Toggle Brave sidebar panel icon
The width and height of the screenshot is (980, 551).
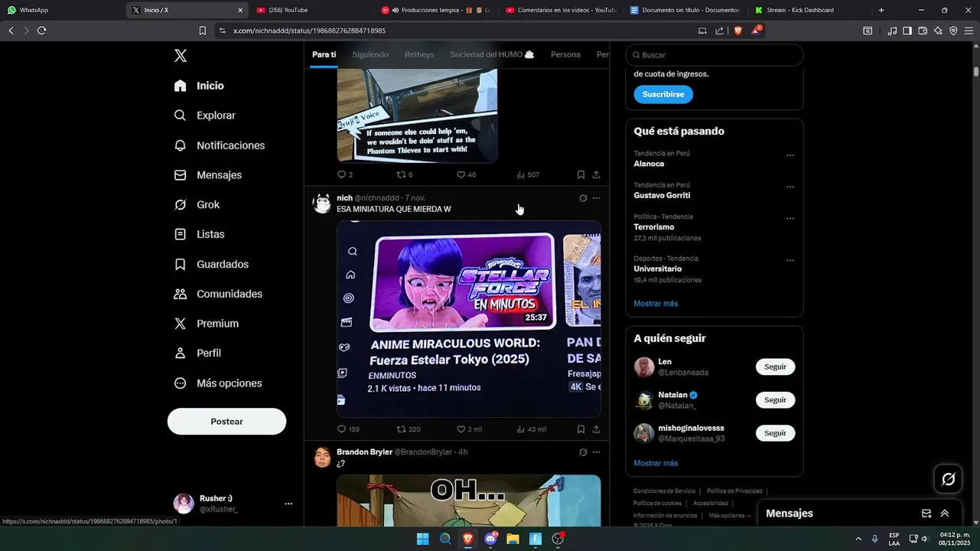(907, 31)
